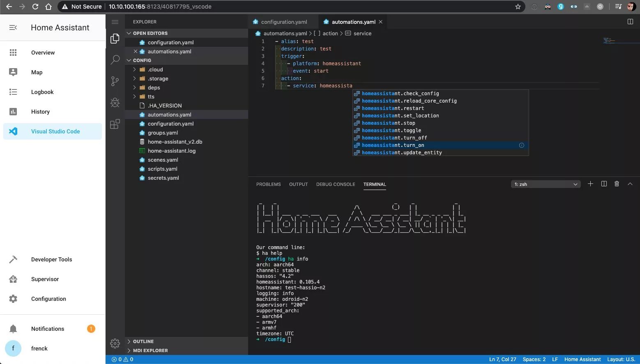Viewport: 640px width, 364px height.
Task: Open the VS Code Manage gear icon
Action: click(x=115, y=343)
